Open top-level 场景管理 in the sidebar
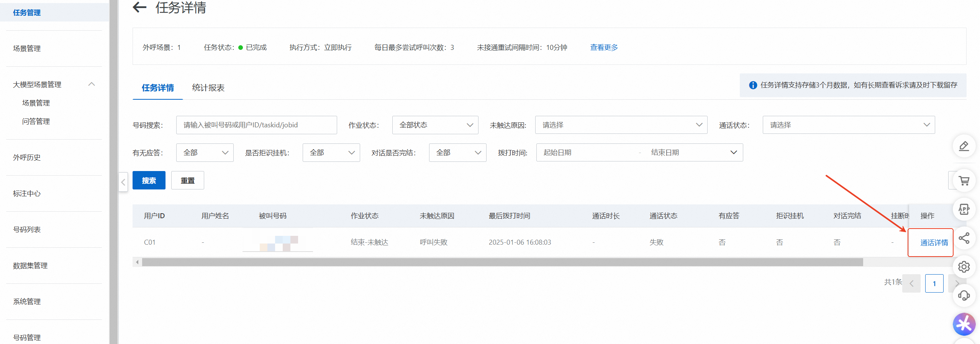Image resolution: width=980 pixels, height=344 pixels. [27, 49]
